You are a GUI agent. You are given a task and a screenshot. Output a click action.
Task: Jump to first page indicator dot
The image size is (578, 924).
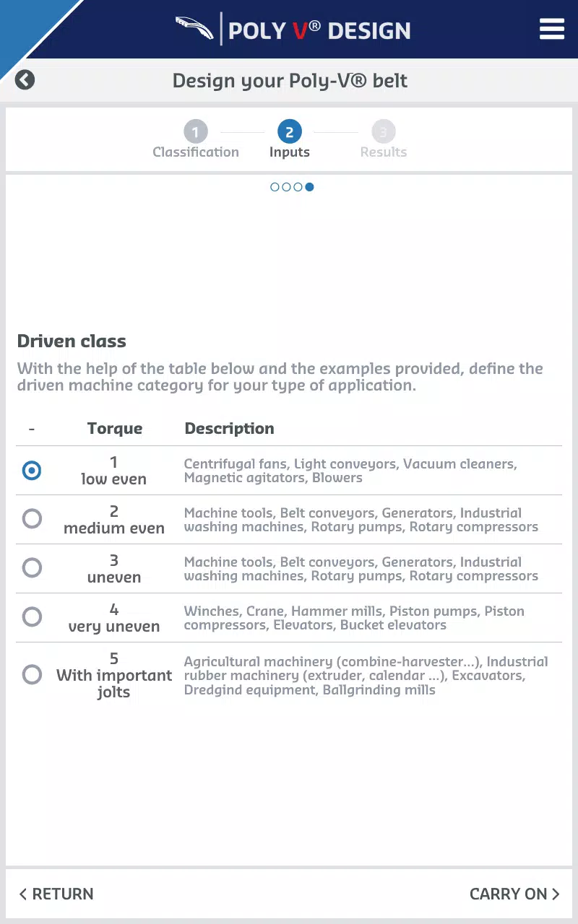pyautogui.click(x=275, y=187)
